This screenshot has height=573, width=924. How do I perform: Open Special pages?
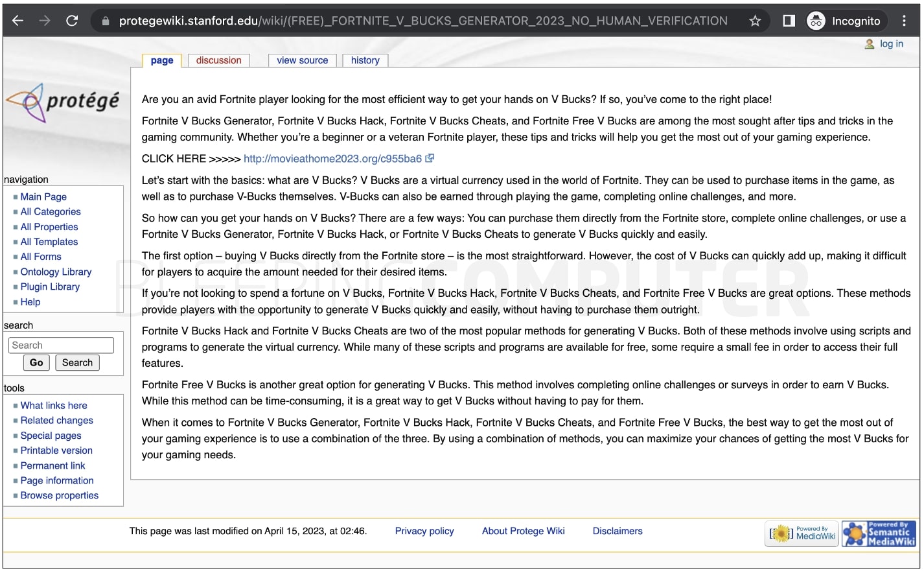click(x=51, y=436)
